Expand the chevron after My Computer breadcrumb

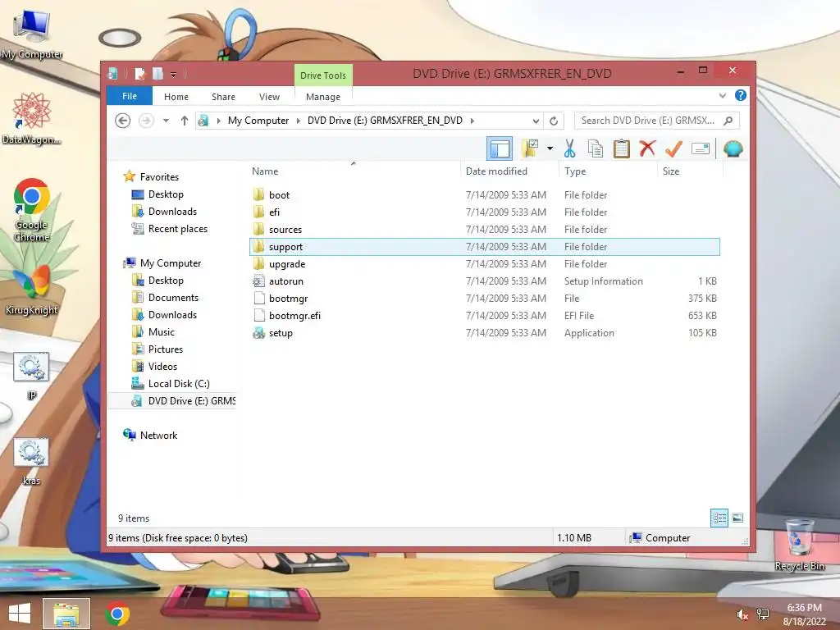pyautogui.click(x=299, y=121)
